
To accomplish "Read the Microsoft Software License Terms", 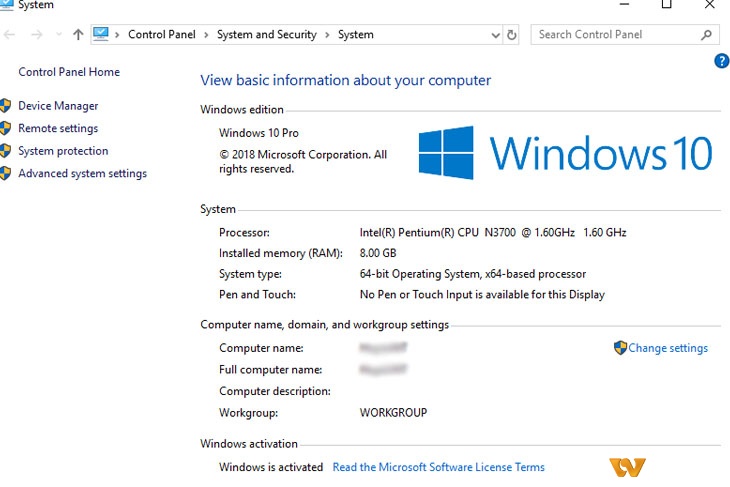I will [438, 467].
